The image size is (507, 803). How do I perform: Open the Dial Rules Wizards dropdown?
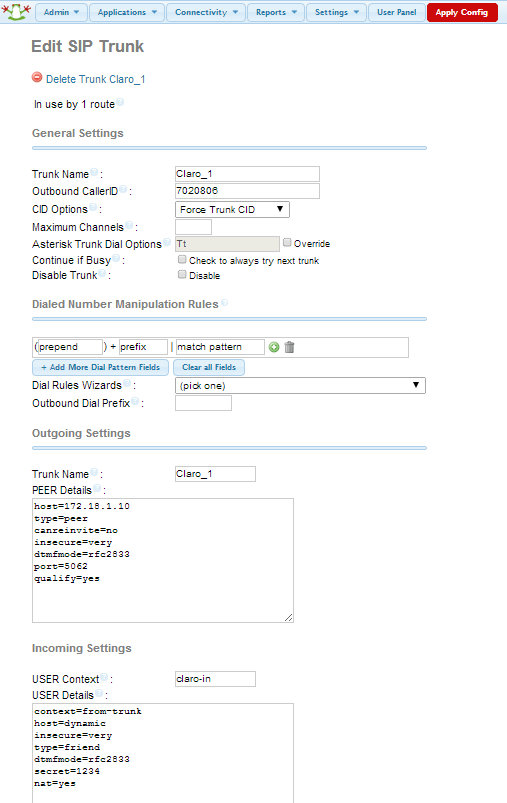[x=300, y=386]
